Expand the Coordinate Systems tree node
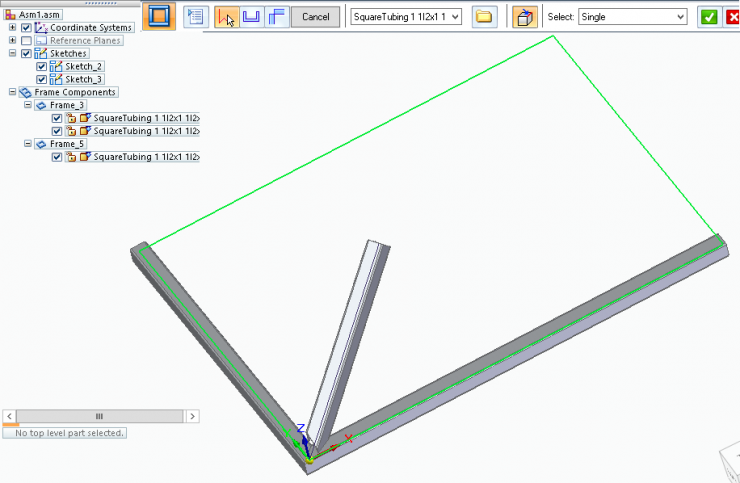The width and height of the screenshot is (740, 483). 13,27
